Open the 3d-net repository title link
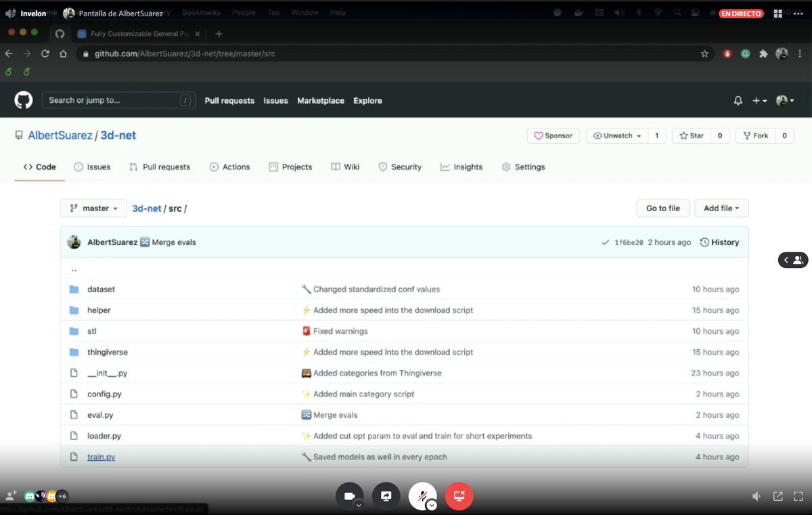 coord(118,135)
